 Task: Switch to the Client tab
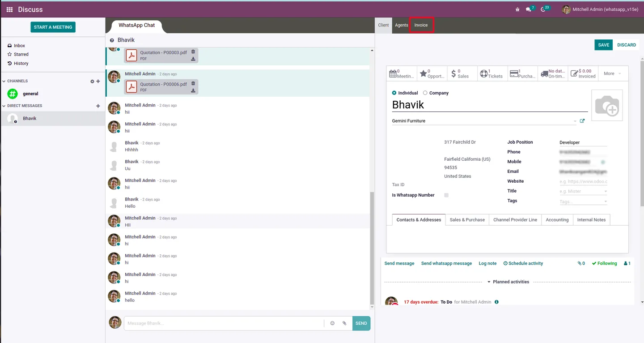pos(383,25)
